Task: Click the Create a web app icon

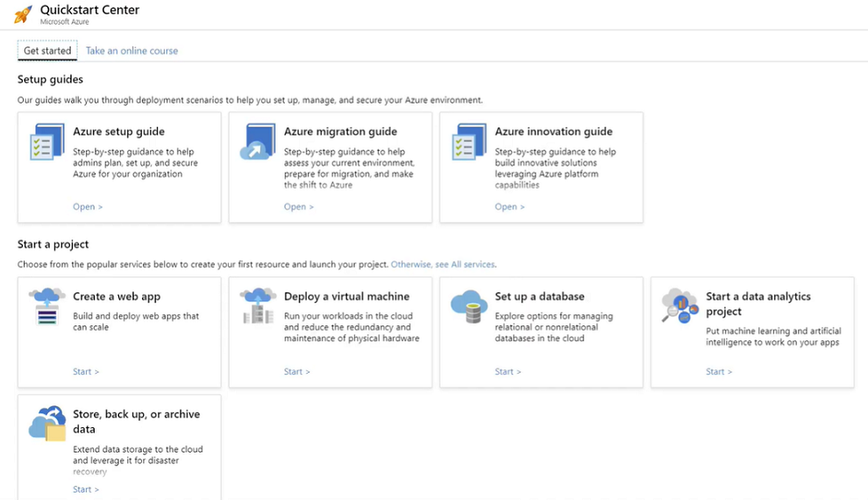Action: point(47,306)
